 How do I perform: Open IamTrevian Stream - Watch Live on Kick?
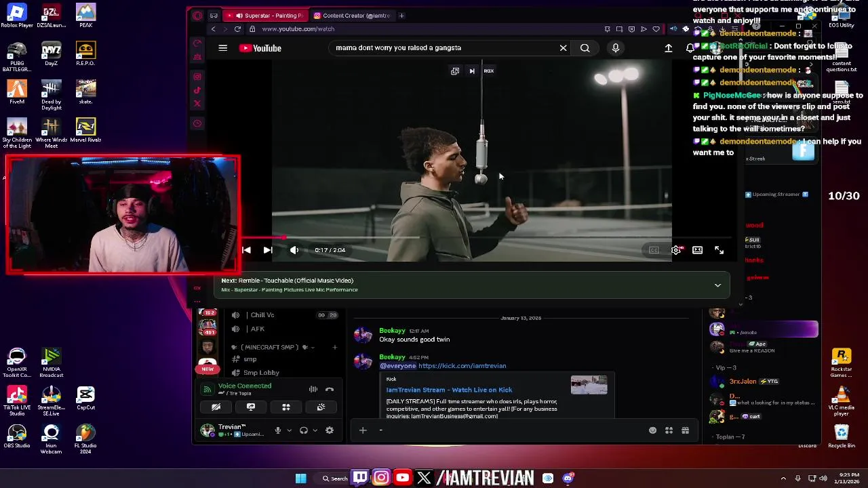click(449, 390)
